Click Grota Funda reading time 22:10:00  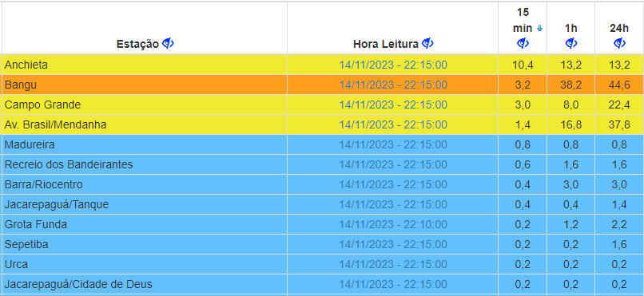[x=393, y=225]
